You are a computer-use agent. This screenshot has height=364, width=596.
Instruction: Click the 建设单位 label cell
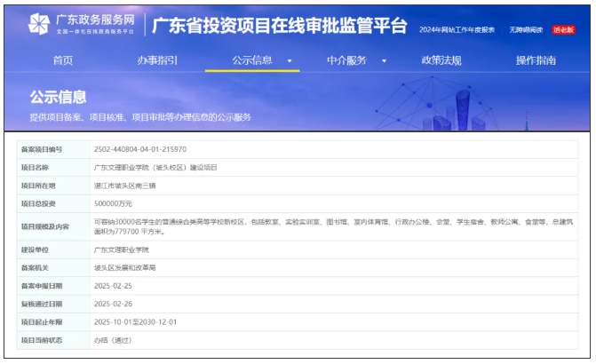coord(53,250)
